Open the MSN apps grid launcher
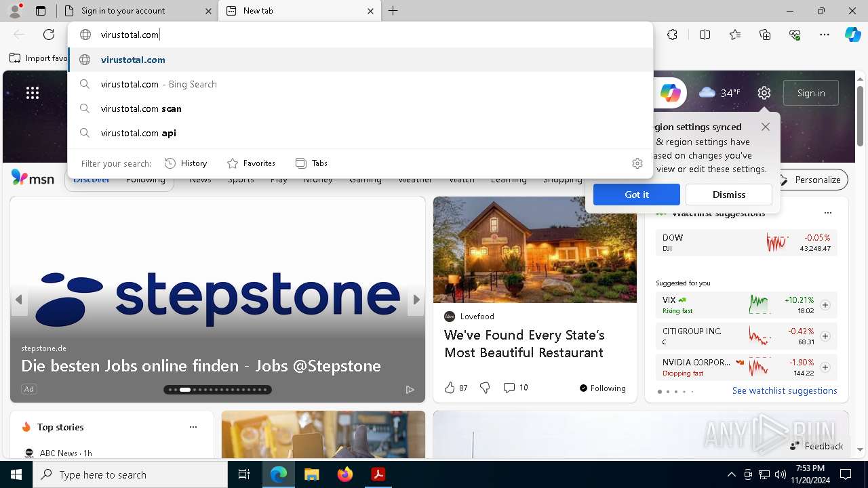Image resolution: width=868 pixels, height=488 pixels. (x=33, y=93)
